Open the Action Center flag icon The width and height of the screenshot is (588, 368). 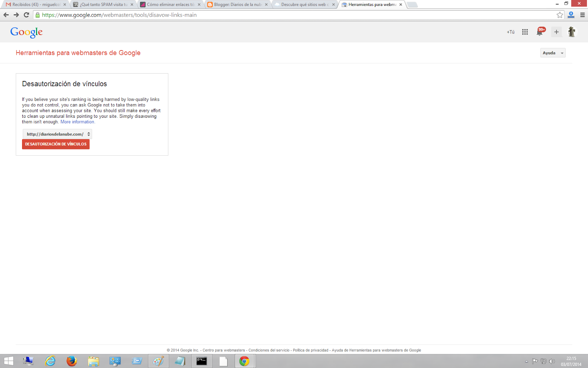tap(535, 361)
